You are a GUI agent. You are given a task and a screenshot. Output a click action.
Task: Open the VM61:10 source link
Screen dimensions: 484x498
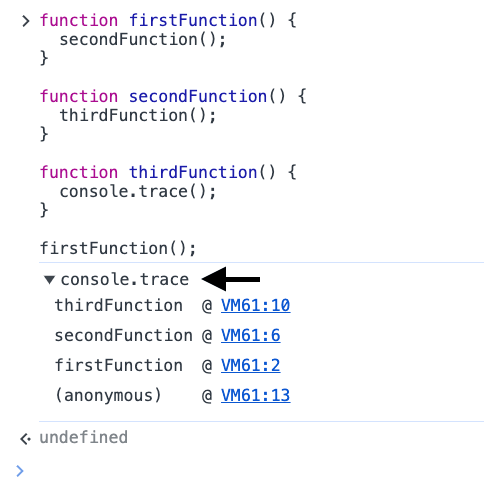255,305
